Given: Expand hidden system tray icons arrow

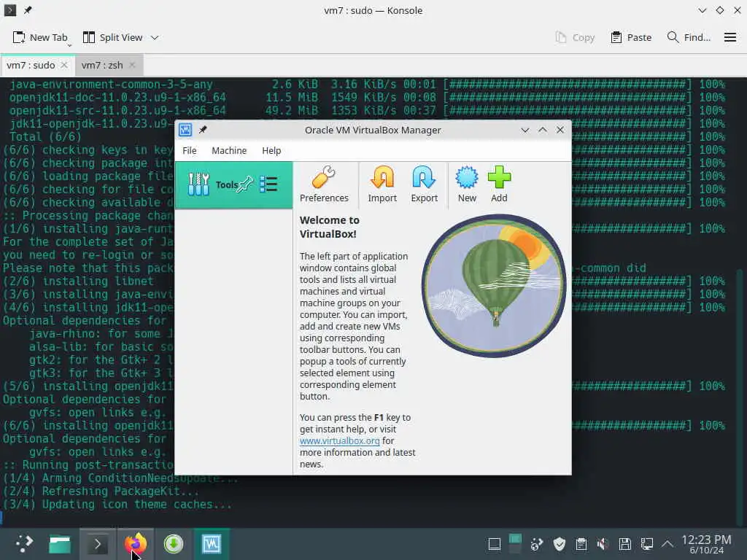Looking at the screenshot, I should click(667, 544).
